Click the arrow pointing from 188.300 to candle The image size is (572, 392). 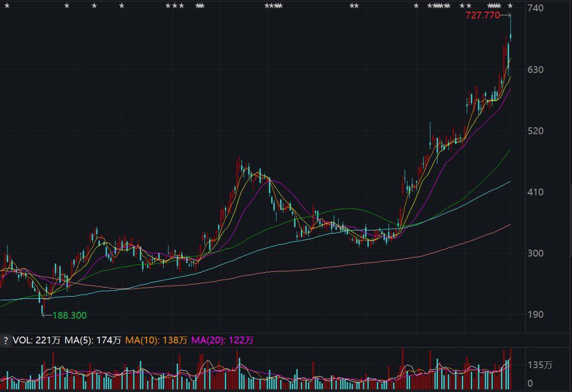click(x=47, y=315)
